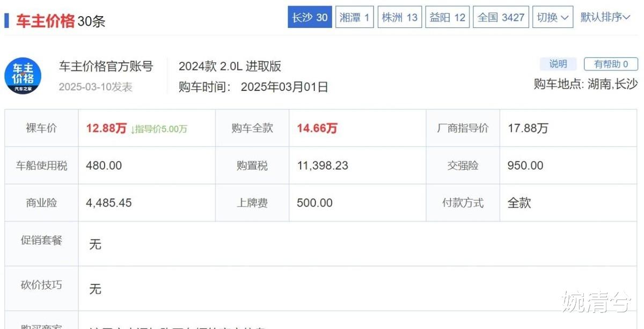This screenshot has height=329, width=644.
Task: Click the 车主价格 official account avatar
Action: 23,76
